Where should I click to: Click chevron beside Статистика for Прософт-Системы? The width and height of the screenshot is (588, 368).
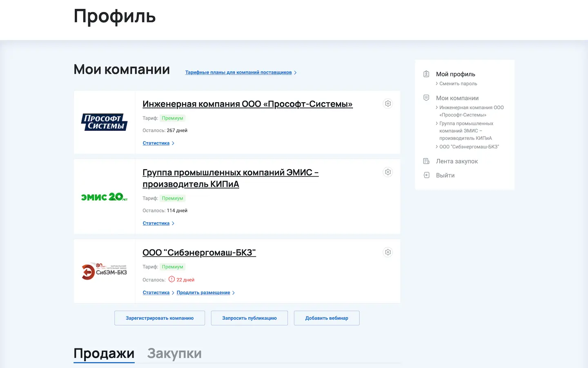click(173, 143)
